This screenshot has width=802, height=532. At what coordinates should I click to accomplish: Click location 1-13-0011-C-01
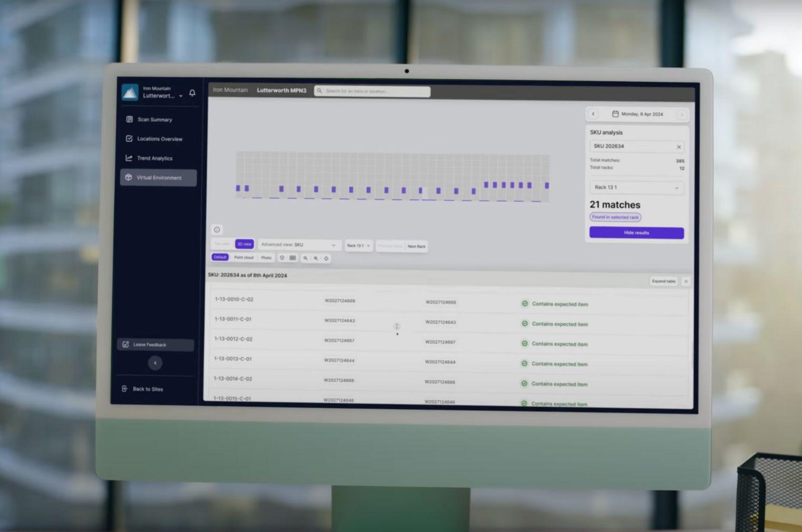click(x=233, y=319)
